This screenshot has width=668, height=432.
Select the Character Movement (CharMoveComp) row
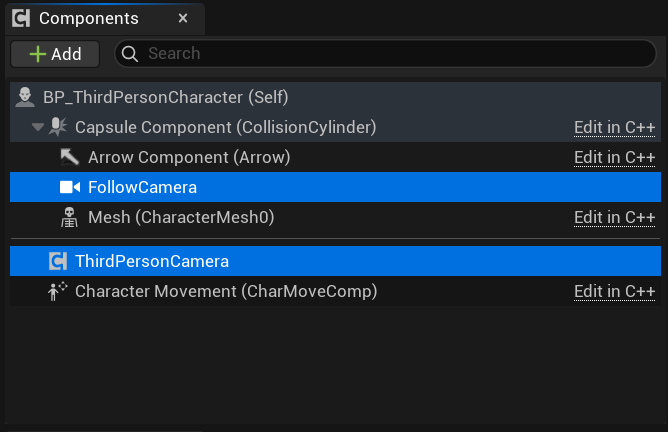coord(226,291)
